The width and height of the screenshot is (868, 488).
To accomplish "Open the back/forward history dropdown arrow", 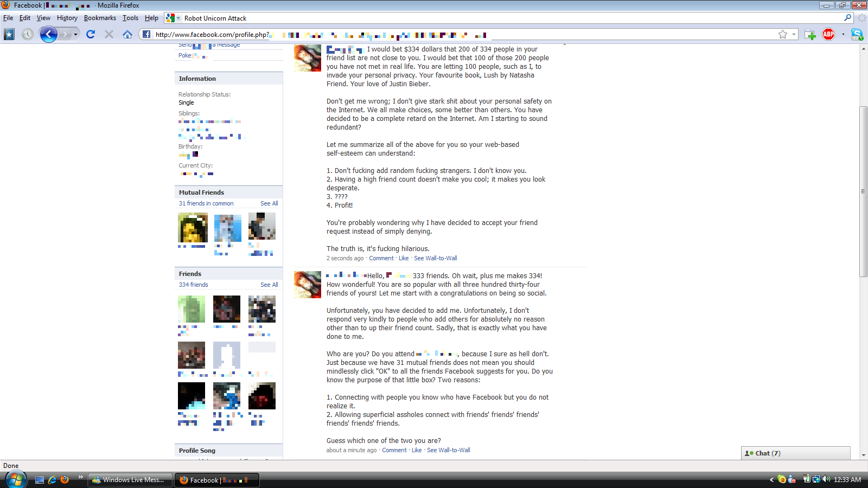I will pos(75,35).
